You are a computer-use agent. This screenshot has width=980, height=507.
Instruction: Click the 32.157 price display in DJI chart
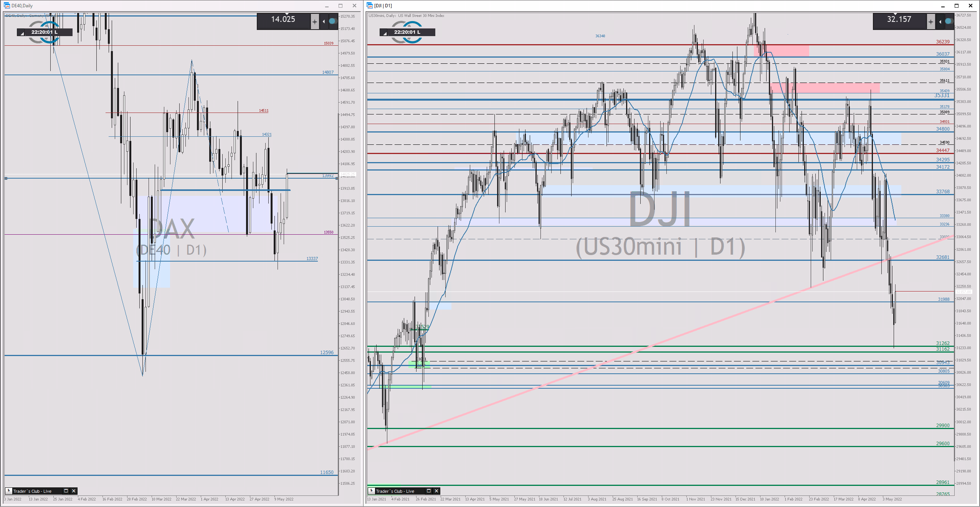(899, 19)
